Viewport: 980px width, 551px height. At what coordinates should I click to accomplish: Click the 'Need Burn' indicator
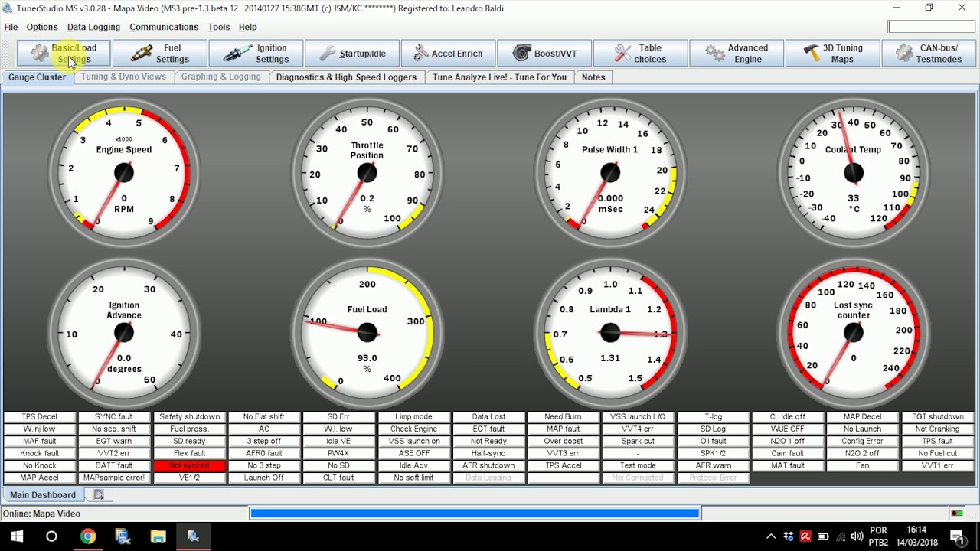click(563, 417)
